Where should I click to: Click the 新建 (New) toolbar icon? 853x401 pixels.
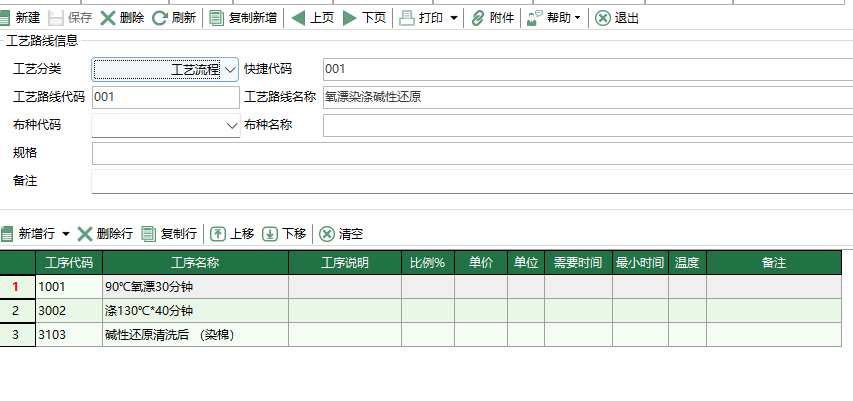(5, 18)
